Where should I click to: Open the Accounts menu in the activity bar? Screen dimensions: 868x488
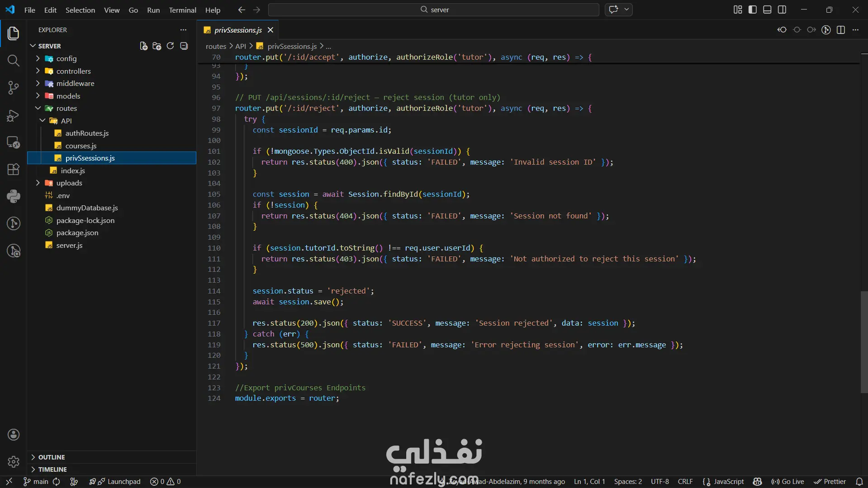pos(14,435)
